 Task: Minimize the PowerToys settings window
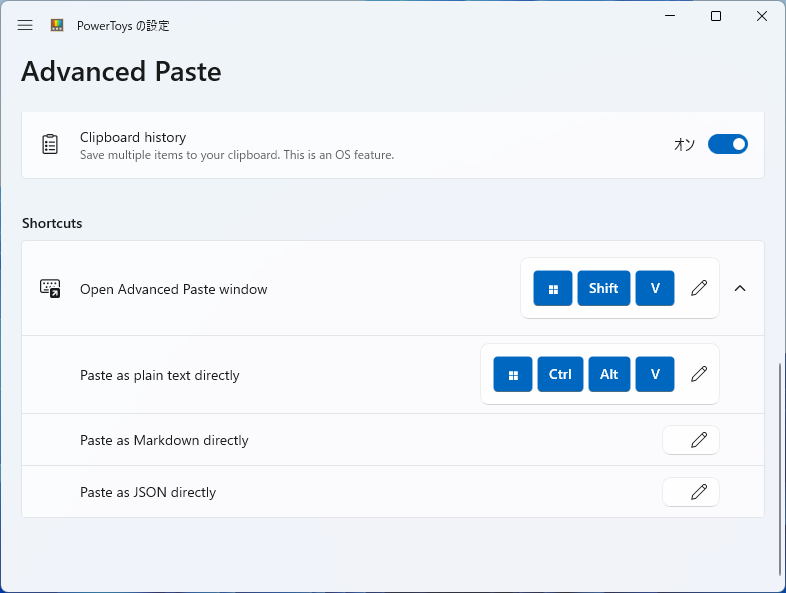click(670, 16)
